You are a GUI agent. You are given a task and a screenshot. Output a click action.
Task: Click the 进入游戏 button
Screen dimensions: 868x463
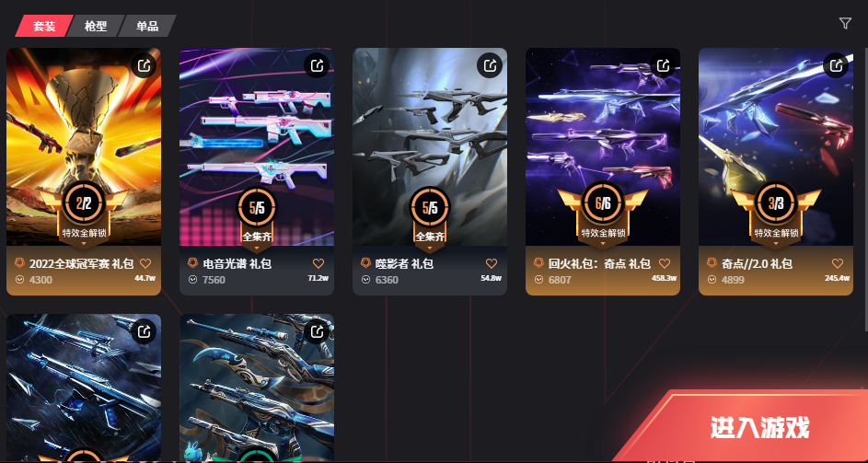coord(759,427)
